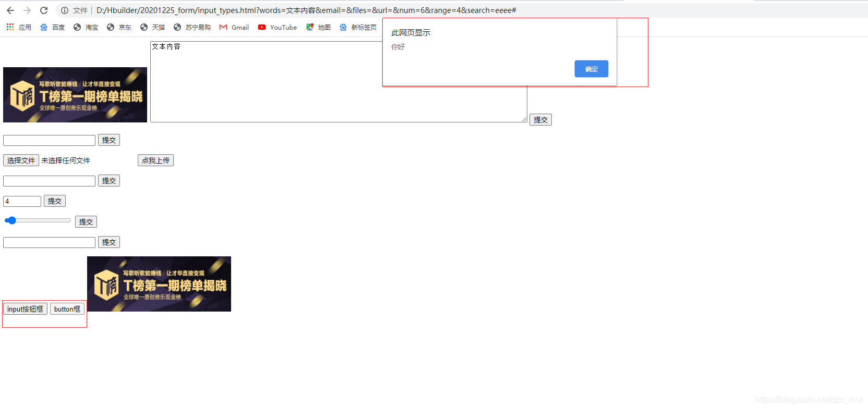This screenshot has height=409, width=868.
Task: Go back with the browser back arrow
Action: 10,10
